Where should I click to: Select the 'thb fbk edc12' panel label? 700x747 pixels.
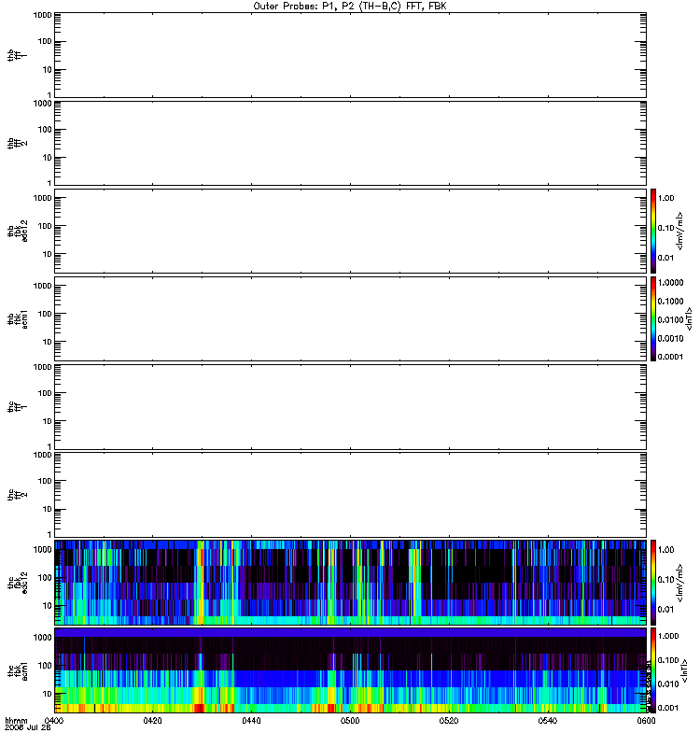pyautogui.click(x=17, y=231)
